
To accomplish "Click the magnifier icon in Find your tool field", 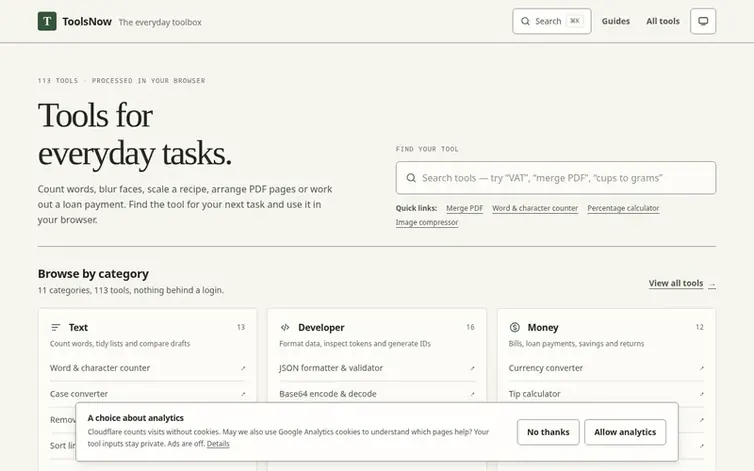I will (411, 178).
